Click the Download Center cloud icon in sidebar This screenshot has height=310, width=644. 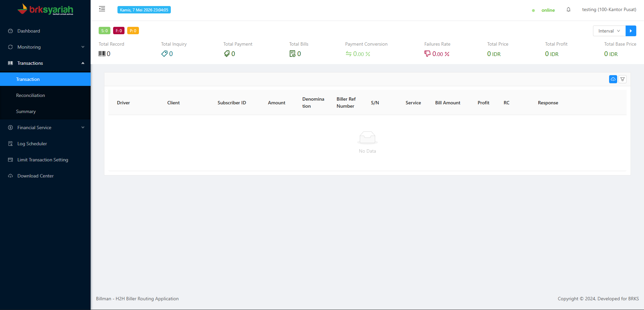coord(10,176)
